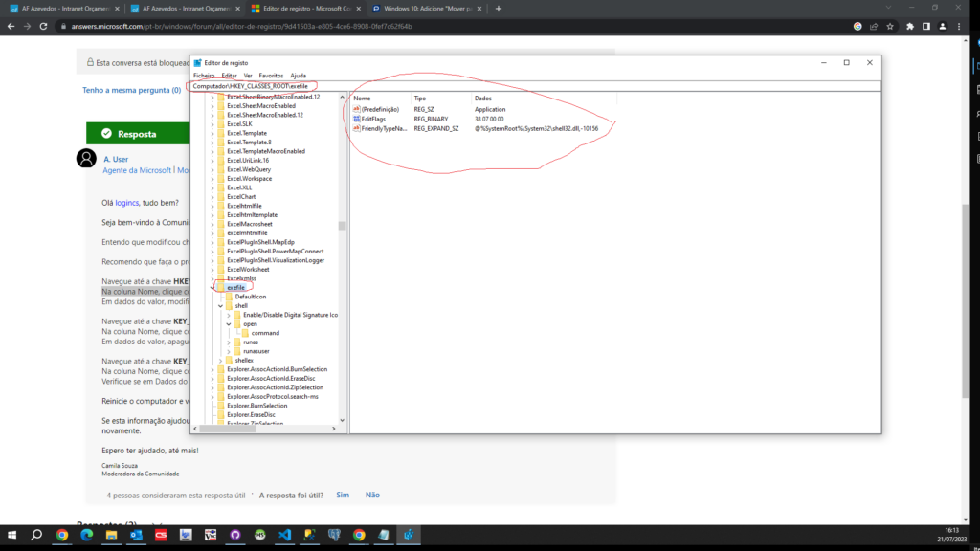Click Sim to mark answer helpful
The width and height of the screenshot is (980, 551).
343,495
